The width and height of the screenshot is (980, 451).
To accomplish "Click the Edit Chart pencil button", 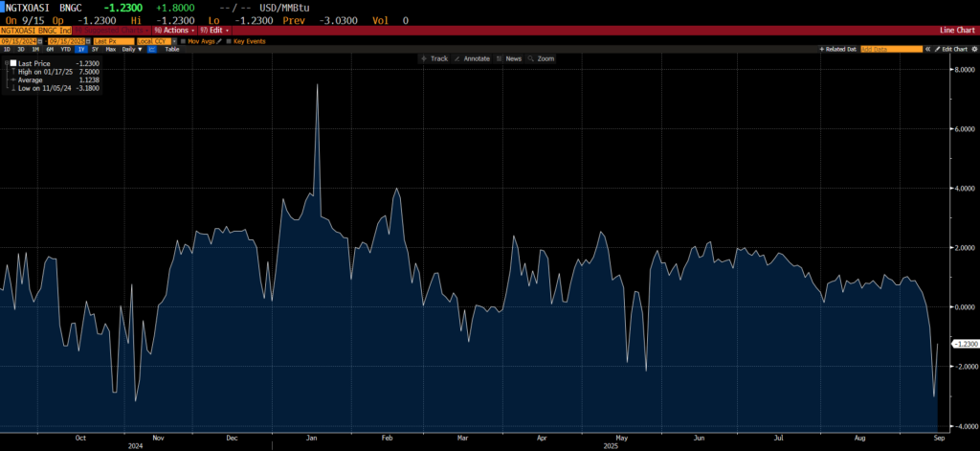I will pyautogui.click(x=952, y=49).
